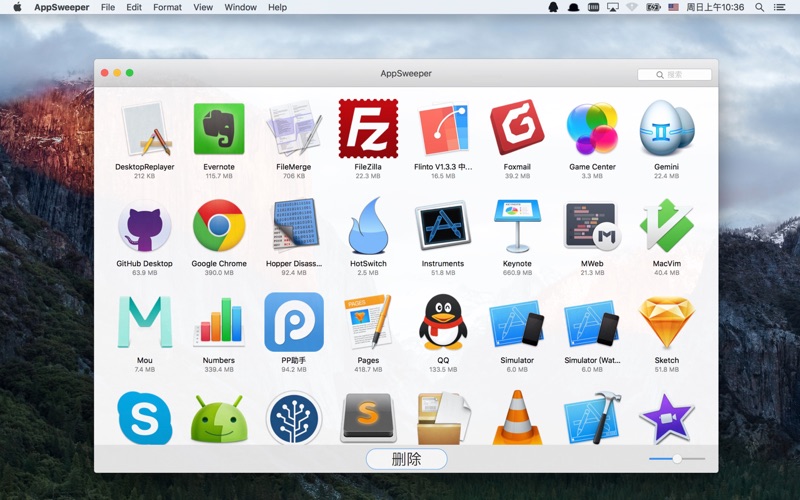Click the menu bar clock 周日上午10:36
The image size is (800, 500).
715,7
